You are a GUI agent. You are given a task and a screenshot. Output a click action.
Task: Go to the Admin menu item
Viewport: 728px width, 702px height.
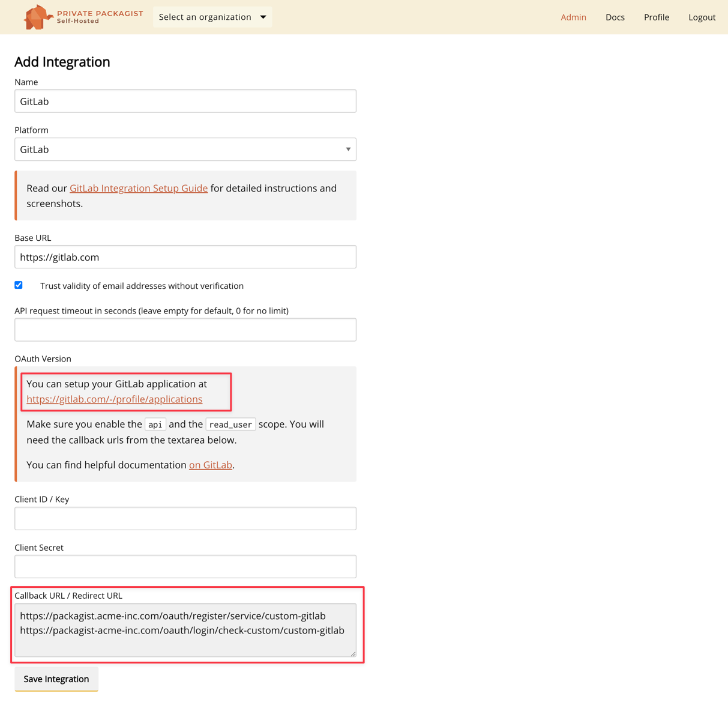pos(573,17)
